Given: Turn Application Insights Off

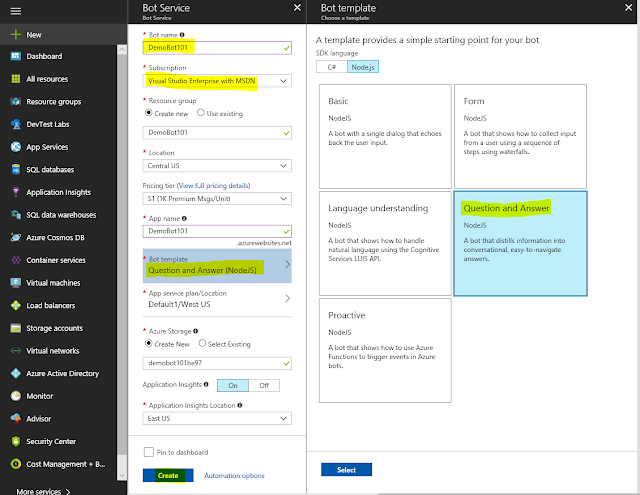Looking at the screenshot, I should 264,385.
